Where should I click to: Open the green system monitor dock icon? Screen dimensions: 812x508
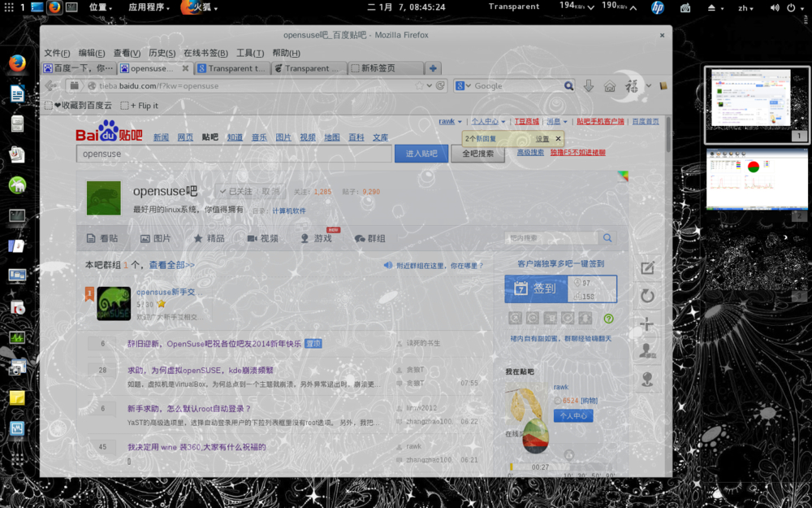coord(17,337)
